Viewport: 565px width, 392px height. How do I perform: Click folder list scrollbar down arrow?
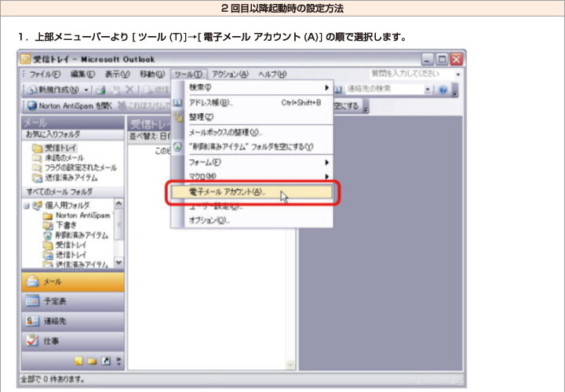(119, 263)
